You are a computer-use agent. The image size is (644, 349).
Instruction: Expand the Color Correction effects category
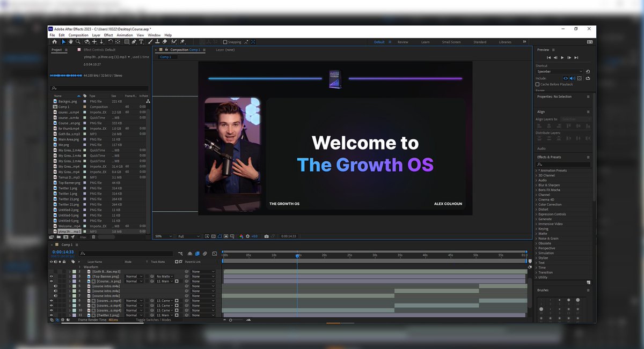[x=536, y=204]
